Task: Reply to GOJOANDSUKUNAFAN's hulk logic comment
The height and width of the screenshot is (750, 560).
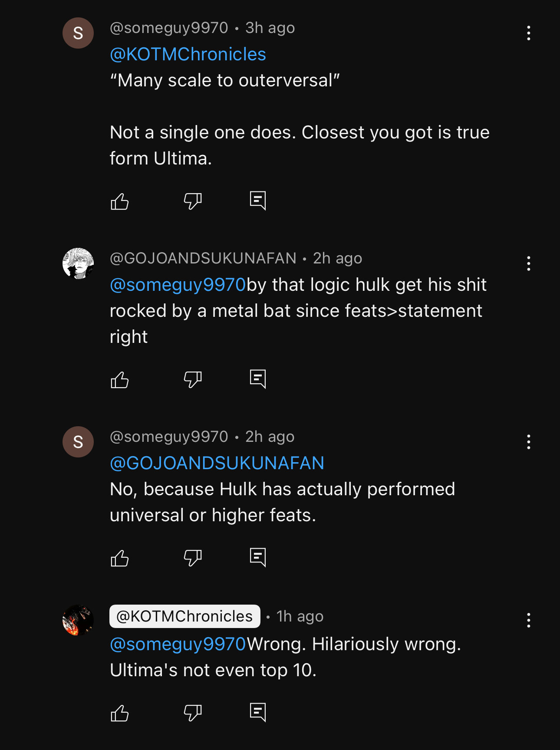Action: click(258, 379)
